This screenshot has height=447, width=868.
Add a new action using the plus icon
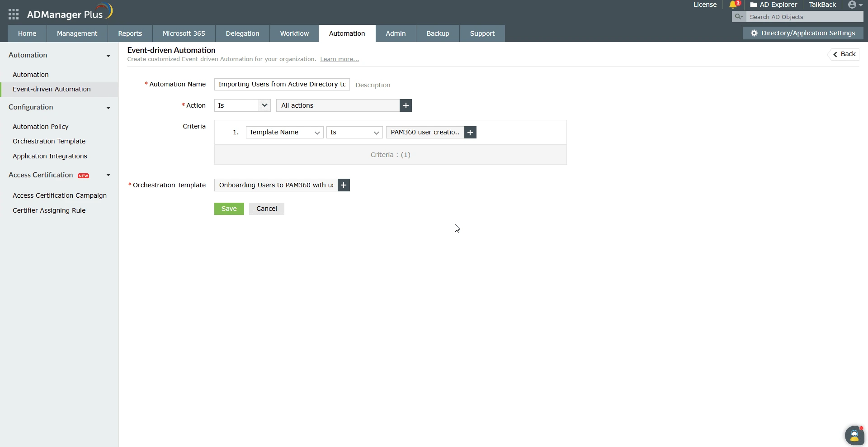405,105
